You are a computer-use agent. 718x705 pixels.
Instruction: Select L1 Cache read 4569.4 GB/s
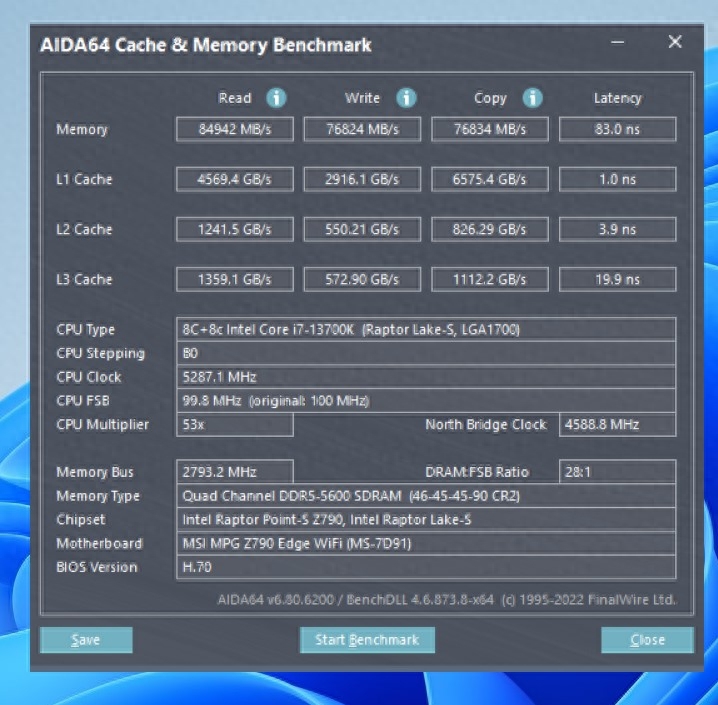coord(234,179)
